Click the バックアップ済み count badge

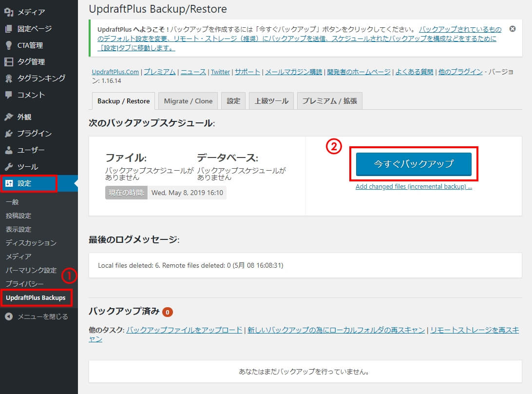click(168, 312)
